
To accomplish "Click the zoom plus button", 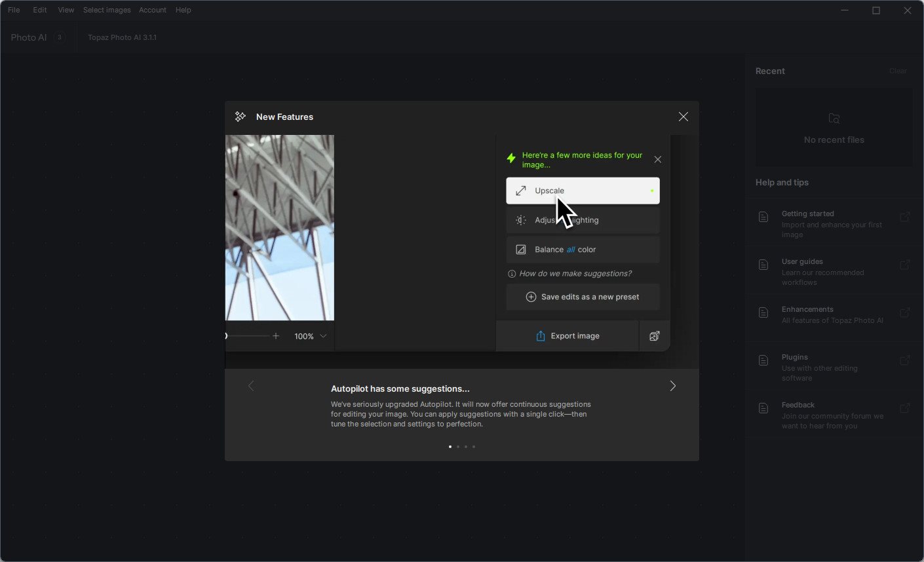I will 276,336.
